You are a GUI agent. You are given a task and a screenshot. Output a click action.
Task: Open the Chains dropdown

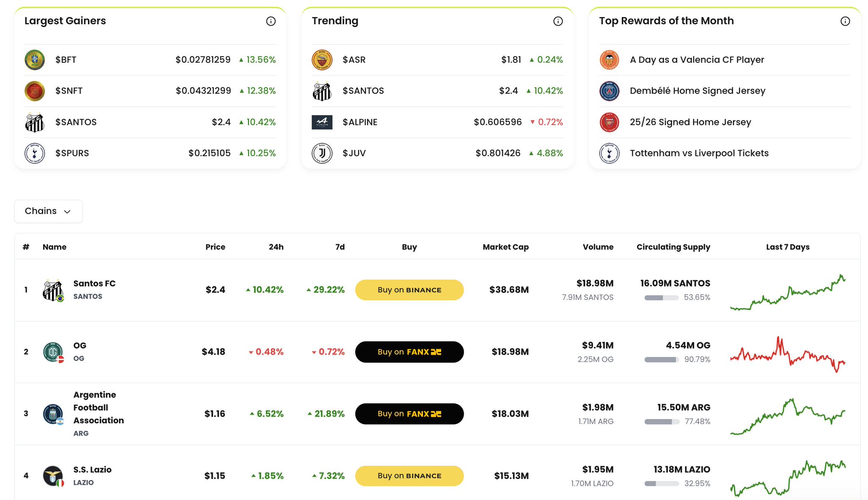pyautogui.click(x=48, y=211)
